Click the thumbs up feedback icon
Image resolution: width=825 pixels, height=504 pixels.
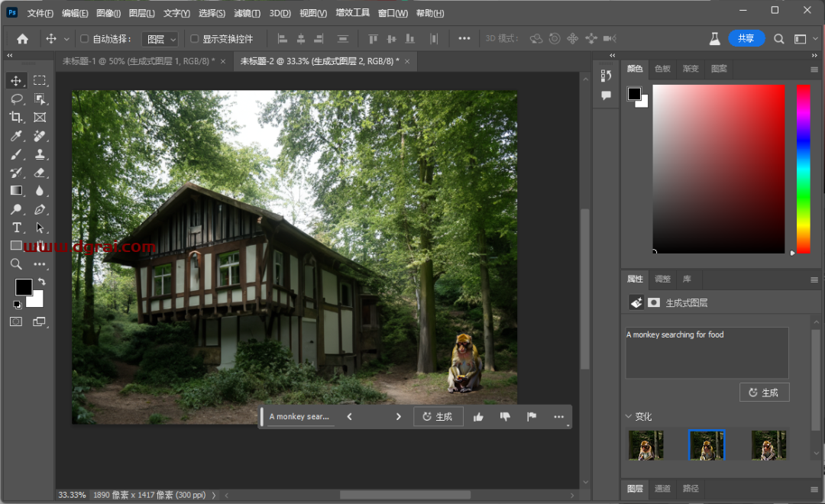pyautogui.click(x=478, y=417)
